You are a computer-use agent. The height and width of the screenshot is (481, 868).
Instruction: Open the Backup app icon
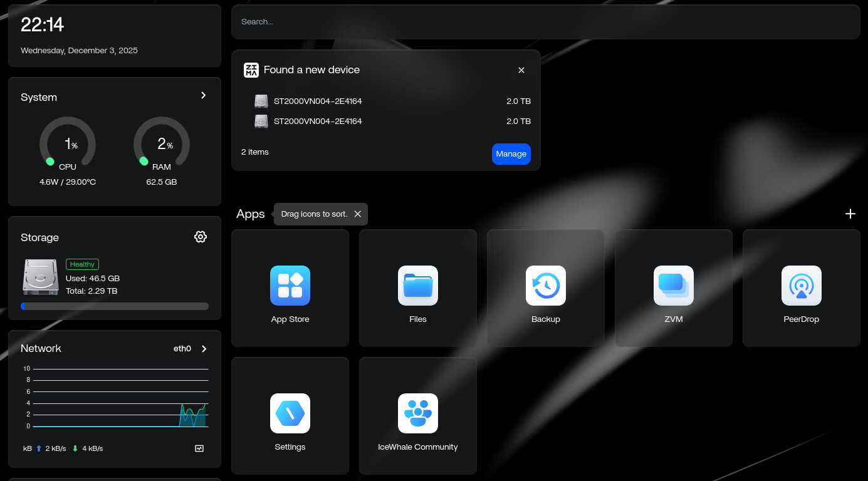point(546,286)
